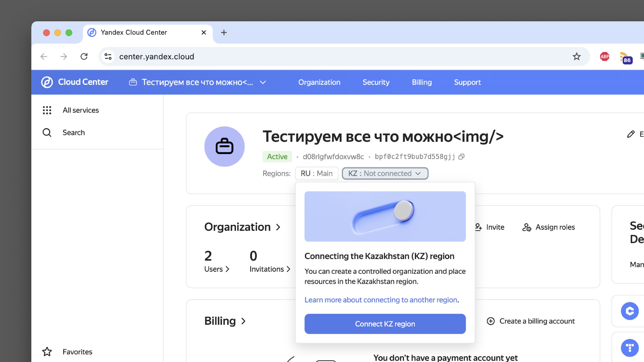Screen dimensions: 644x362
Task: Click the region switch illustration in the popup
Action: point(385,217)
